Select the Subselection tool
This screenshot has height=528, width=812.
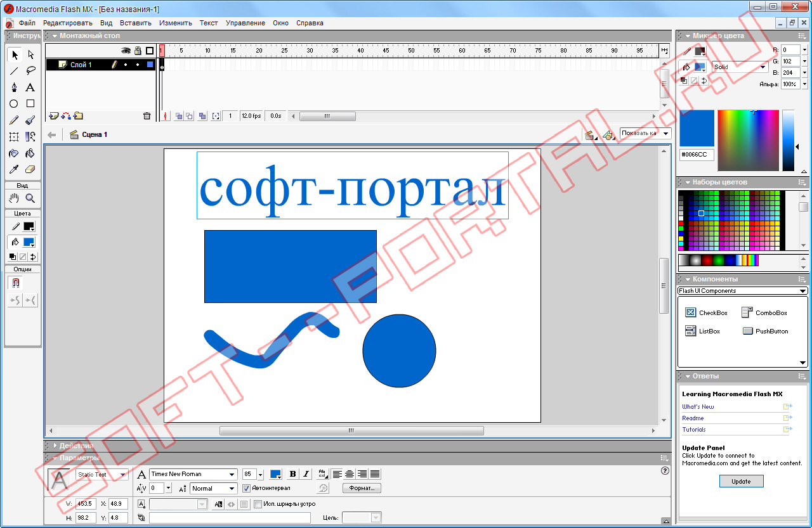[30, 55]
